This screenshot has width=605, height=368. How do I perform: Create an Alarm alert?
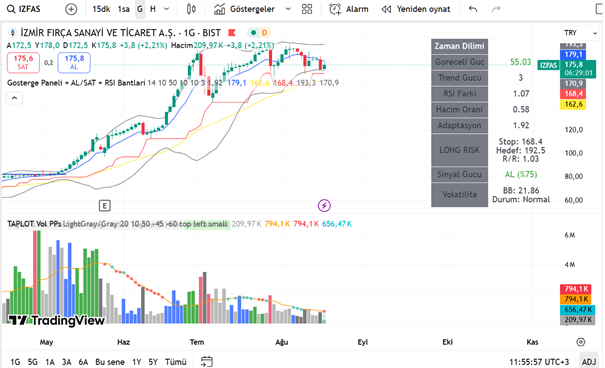[x=349, y=9]
